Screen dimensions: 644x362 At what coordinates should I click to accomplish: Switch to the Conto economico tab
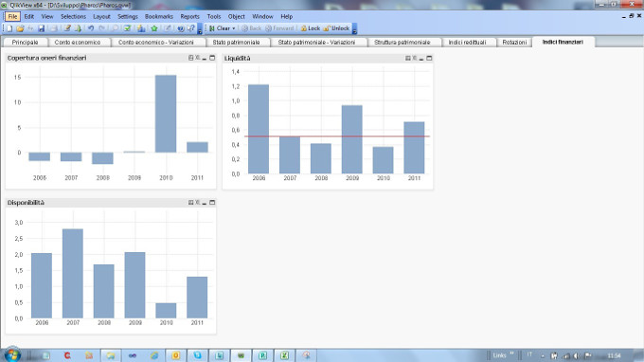click(x=78, y=43)
